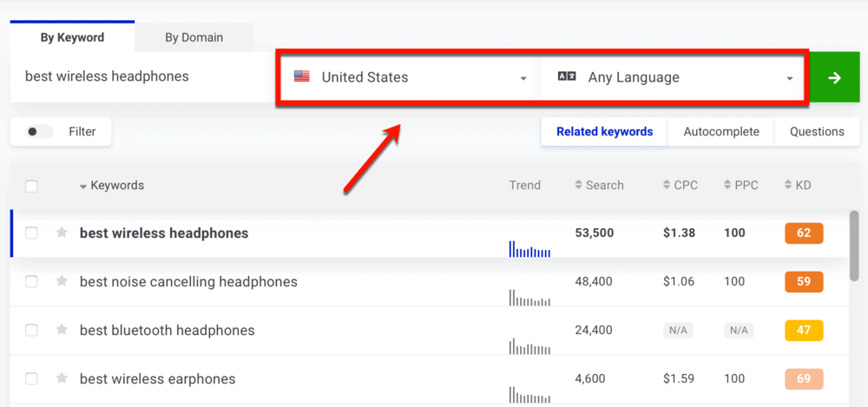This screenshot has width=868, height=407.
Task: Click PPC value 100 for 'best wireless headphones'
Action: [x=734, y=233]
